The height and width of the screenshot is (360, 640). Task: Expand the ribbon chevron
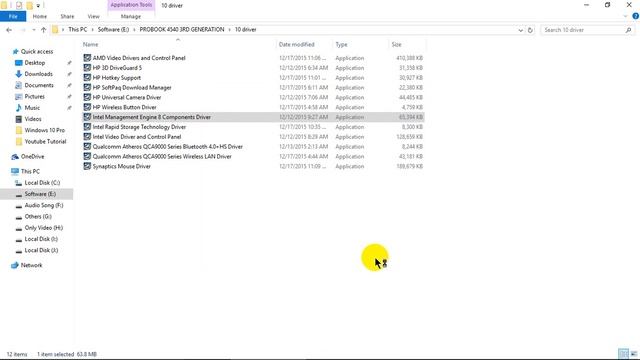coord(625,16)
